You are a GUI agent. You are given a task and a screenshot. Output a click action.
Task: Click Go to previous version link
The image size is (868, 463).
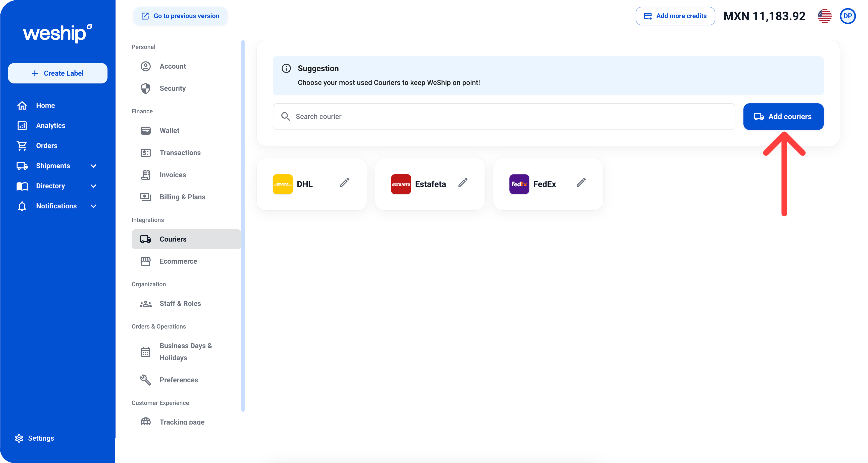tap(180, 16)
